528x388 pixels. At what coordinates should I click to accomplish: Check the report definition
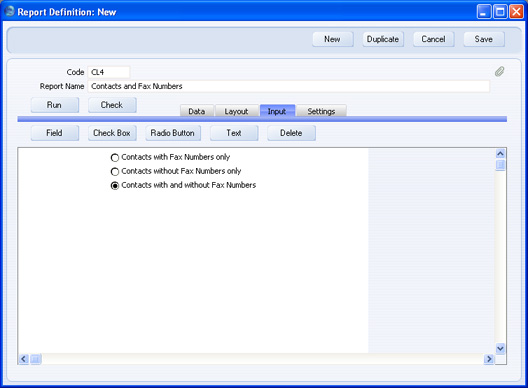tap(112, 105)
